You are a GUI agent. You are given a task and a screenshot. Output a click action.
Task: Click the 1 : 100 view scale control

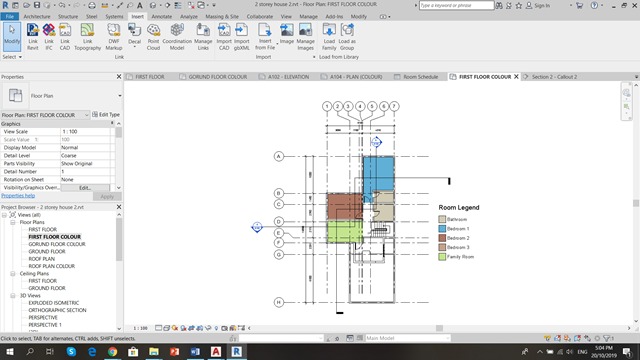pos(140,328)
